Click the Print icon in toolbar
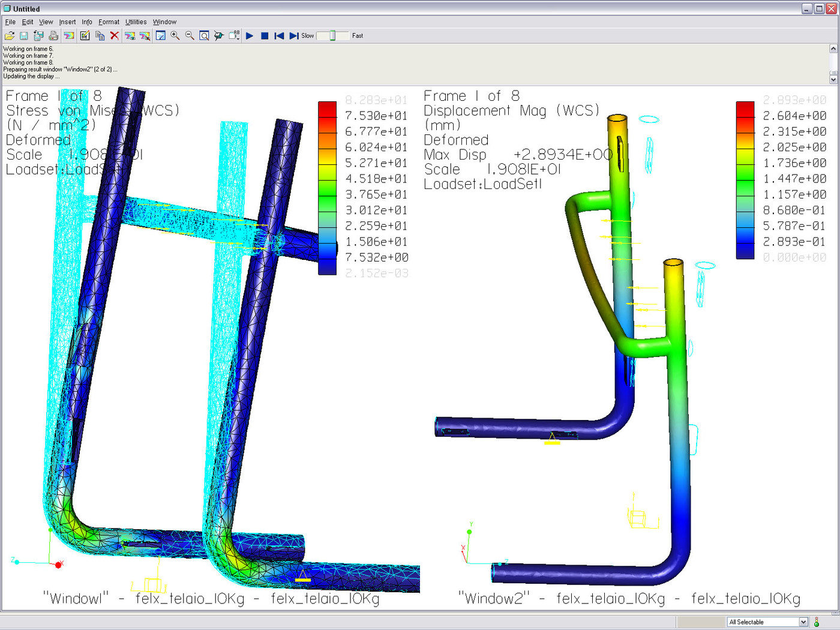Screen dimensions: 840x630 [53, 36]
